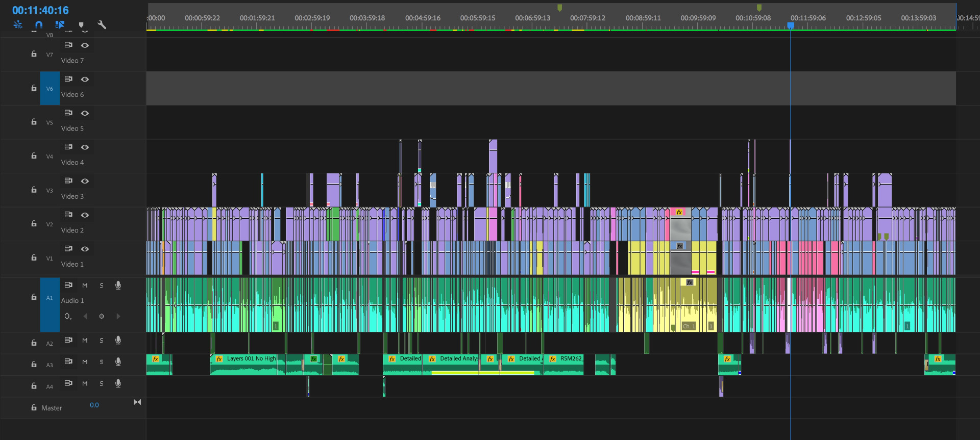Lock the Audio 1 track
Screen dimensions: 980x440
[34, 297]
